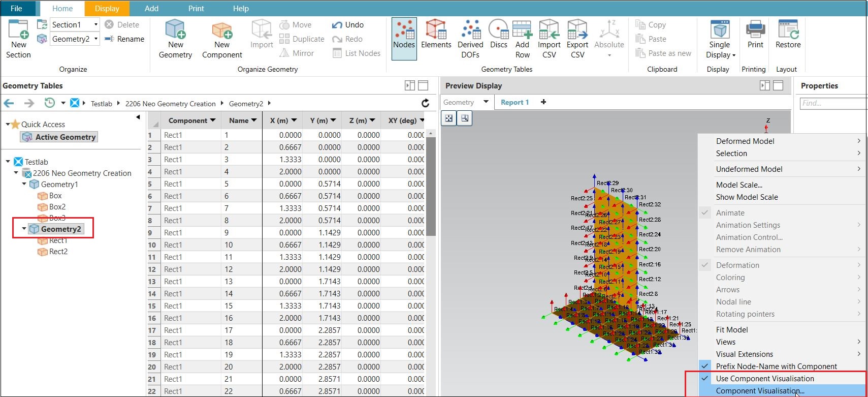Image resolution: width=868 pixels, height=397 pixels.
Task: Collapse the Quick Access group
Action: [8, 124]
